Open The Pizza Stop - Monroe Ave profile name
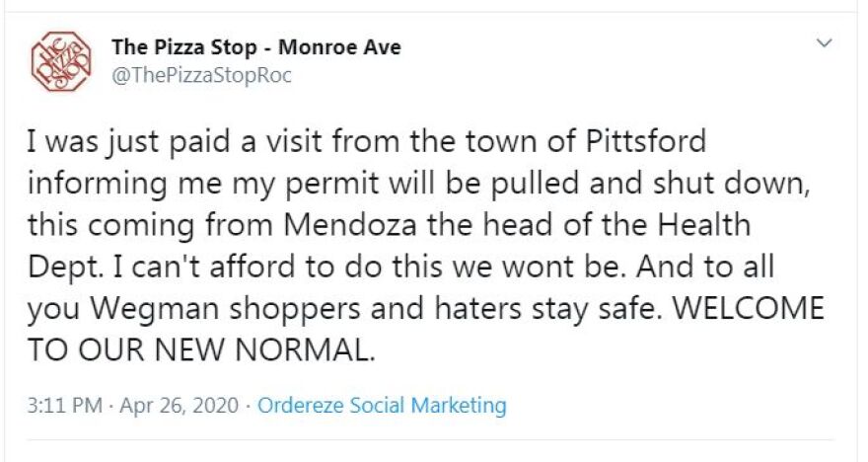This screenshot has height=462, width=868. (256, 47)
